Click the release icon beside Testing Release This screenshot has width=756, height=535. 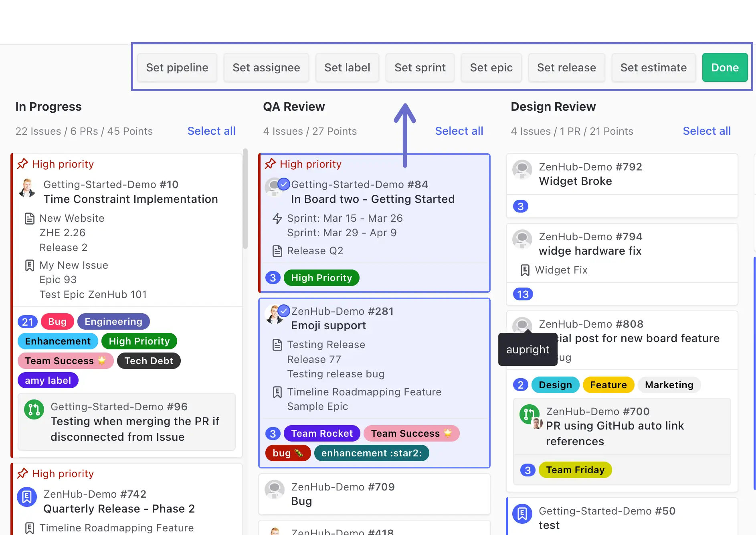click(x=277, y=345)
